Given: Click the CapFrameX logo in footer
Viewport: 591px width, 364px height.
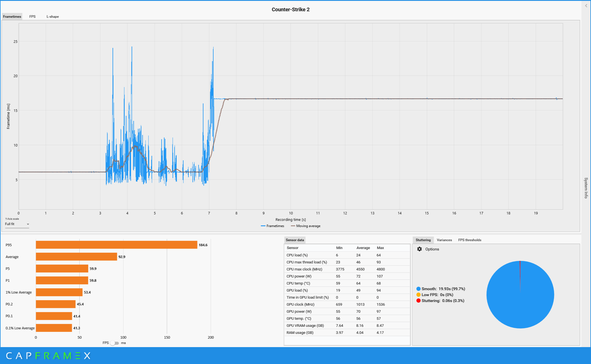Looking at the screenshot, I should point(48,356).
